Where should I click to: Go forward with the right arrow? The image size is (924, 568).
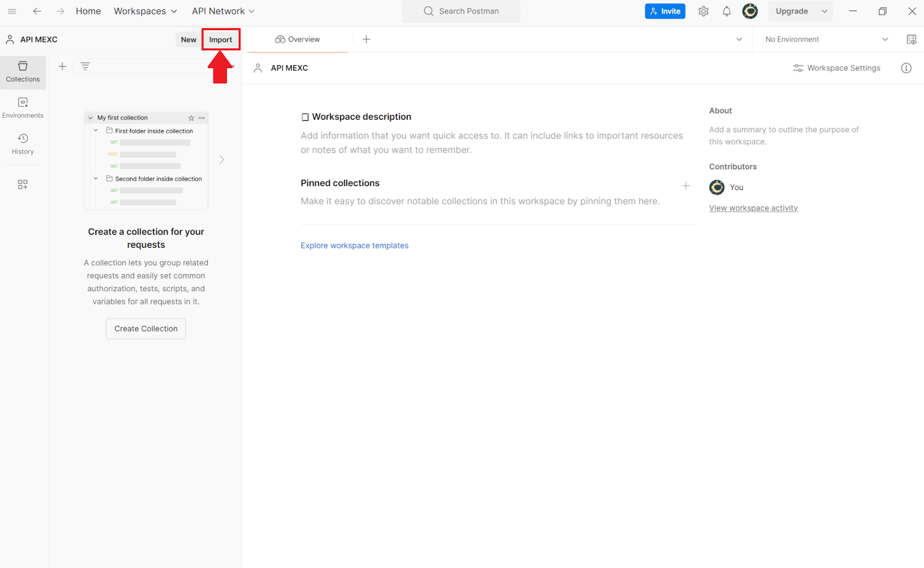click(60, 11)
